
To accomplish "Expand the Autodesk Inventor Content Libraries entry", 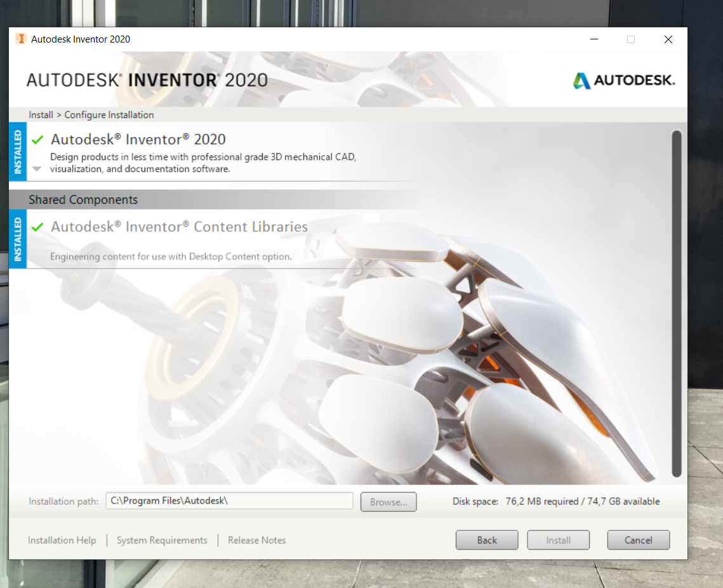I will coord(179,226).
